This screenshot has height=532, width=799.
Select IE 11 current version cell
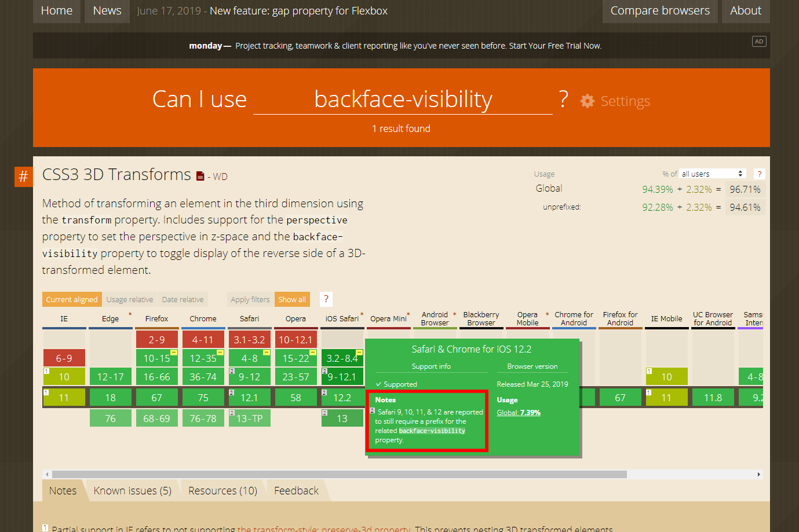point(64,398)
